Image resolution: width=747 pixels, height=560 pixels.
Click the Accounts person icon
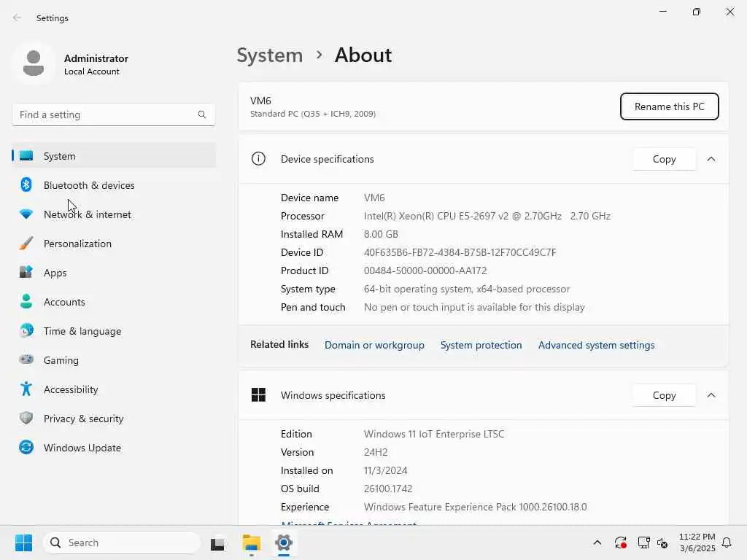tap(26, 301)
